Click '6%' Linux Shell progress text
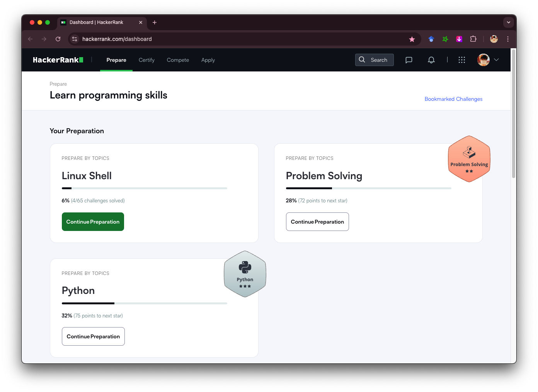Viewport: 538px width, 392px height. point(65,200)
